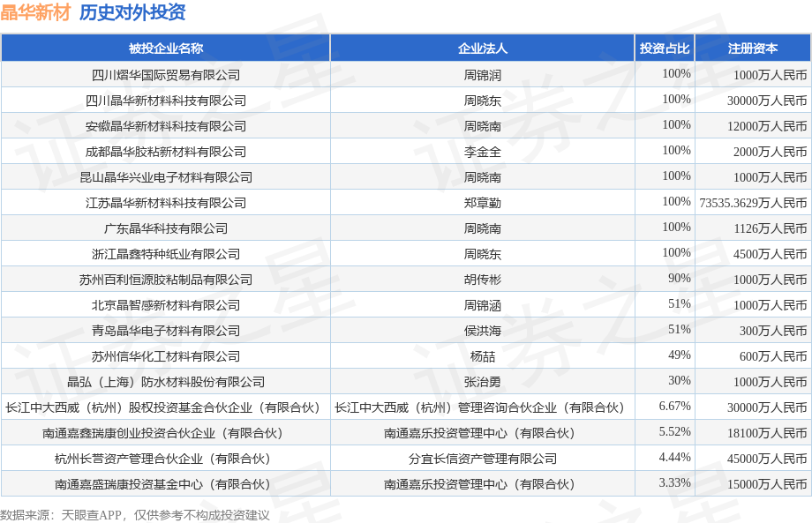
Task: Select 南通嘉盛瑞康投资基金中心 cell
Action: [166, 484]
